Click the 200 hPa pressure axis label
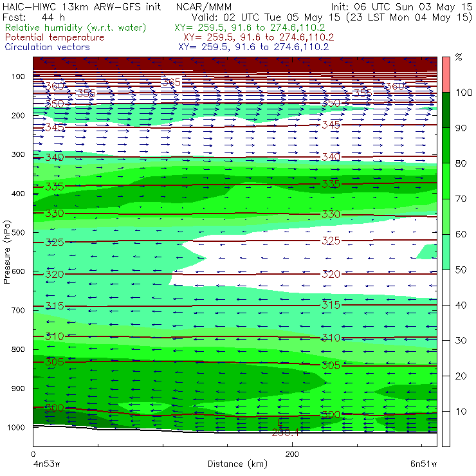 pyautogui.click(x=18, y=115)
